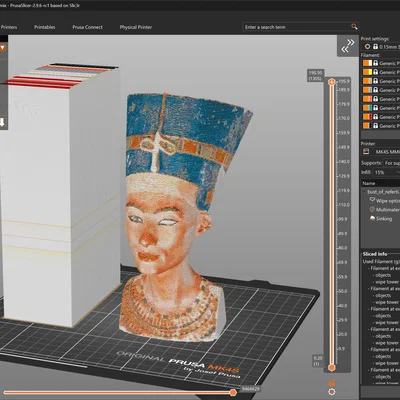Click the 50.0 tick on layer ruler
Viewport: 400px width, 400px height.
click(x=343, y=291)
